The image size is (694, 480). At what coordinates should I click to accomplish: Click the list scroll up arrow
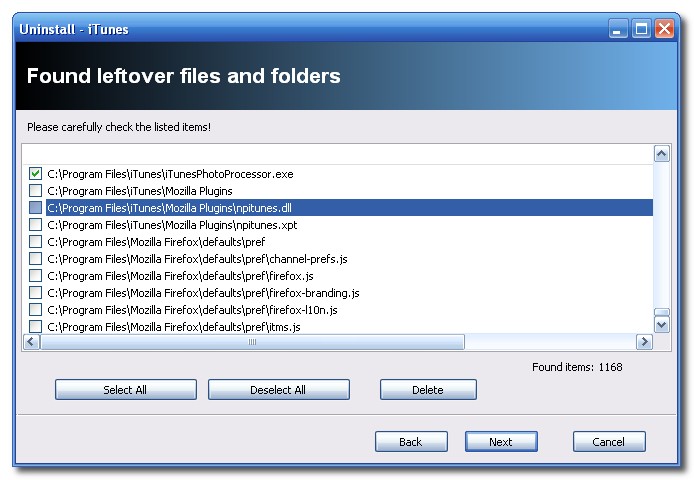[x=662, y=154]
